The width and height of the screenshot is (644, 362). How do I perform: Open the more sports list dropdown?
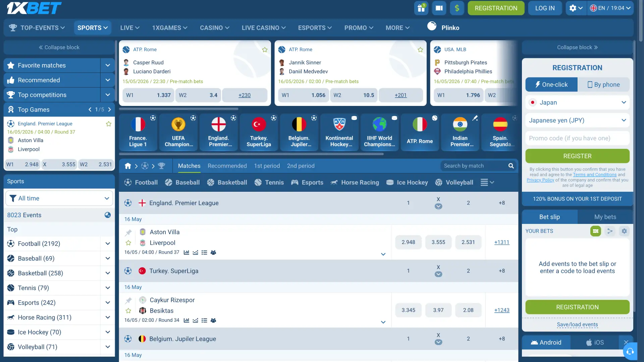pyautogui.click(x=487, y=182)
